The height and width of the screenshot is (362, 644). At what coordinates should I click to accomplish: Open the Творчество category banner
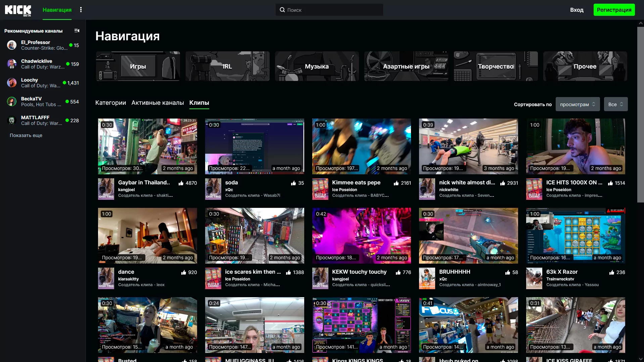click(x=496, y=66)
